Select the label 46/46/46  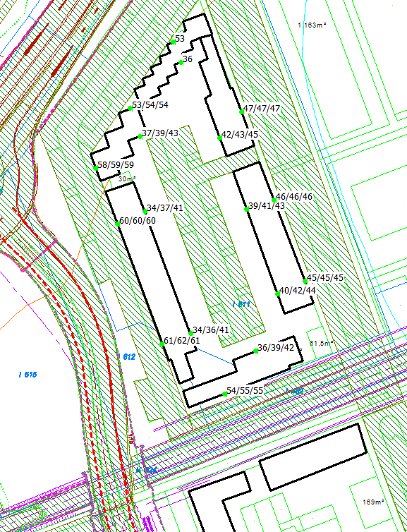tap(294, 197)
